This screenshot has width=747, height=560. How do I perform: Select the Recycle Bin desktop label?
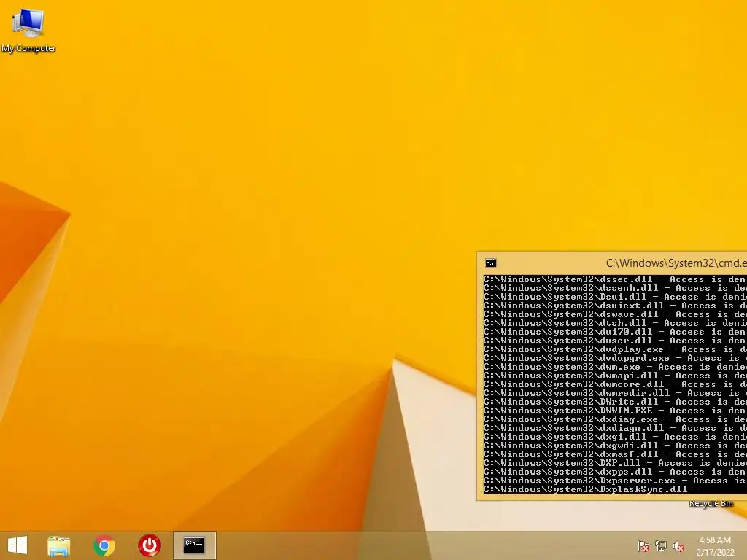[x=711, y=504]
